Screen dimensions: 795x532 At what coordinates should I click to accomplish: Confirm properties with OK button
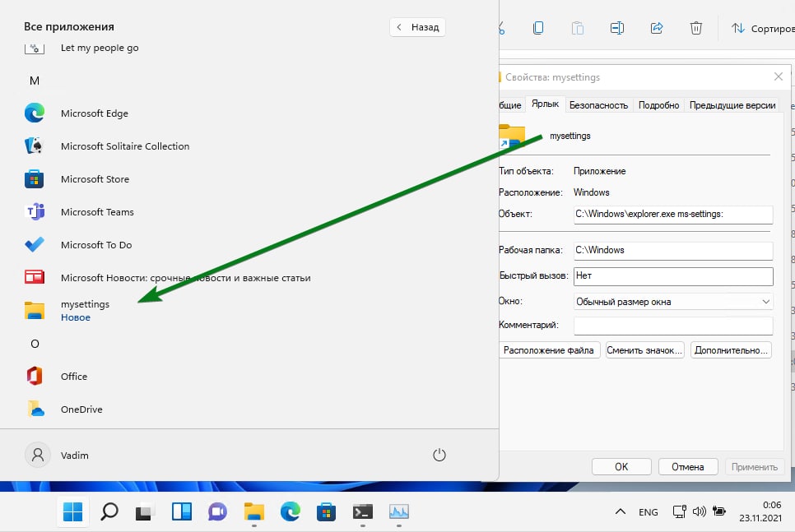[621, 467]
